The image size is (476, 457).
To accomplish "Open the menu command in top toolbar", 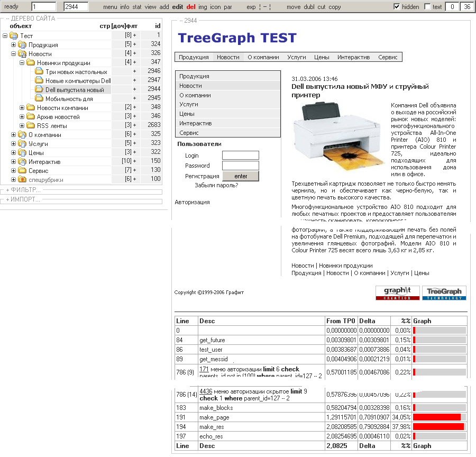I will coord(110,7).
